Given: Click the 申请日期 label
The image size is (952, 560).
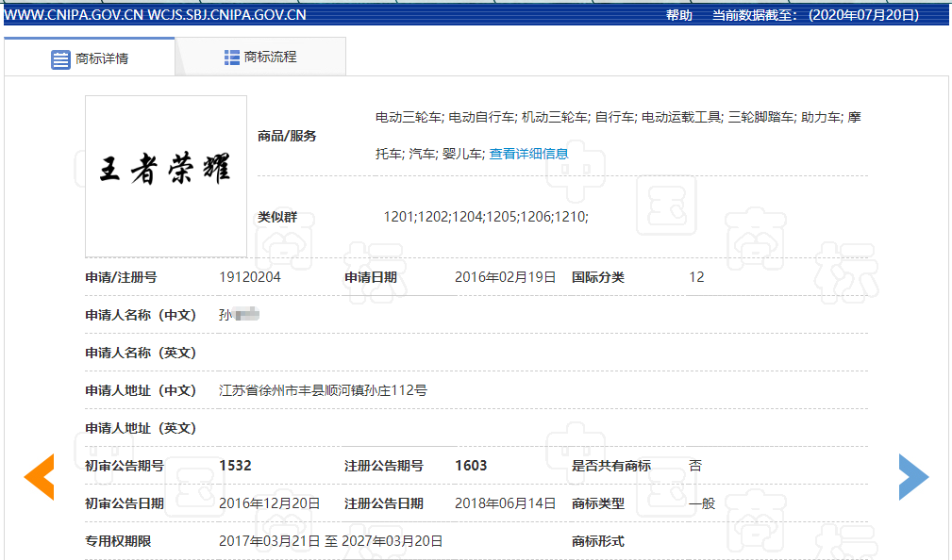Looking at the screenshot, I should 371,277.
